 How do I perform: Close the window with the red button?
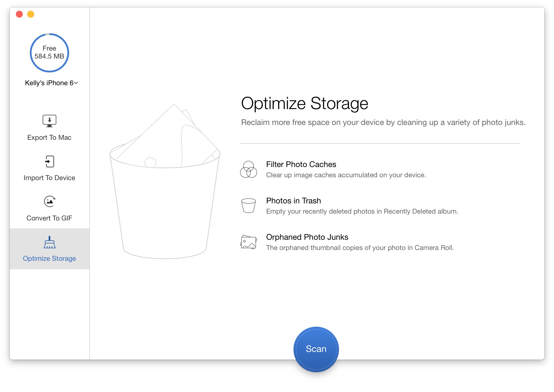coord(19,14)
